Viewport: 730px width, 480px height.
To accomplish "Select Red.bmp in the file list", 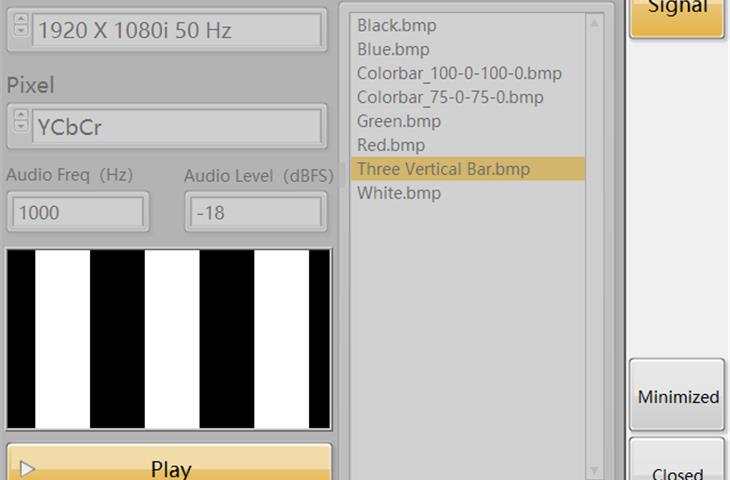I will (468, 145).
